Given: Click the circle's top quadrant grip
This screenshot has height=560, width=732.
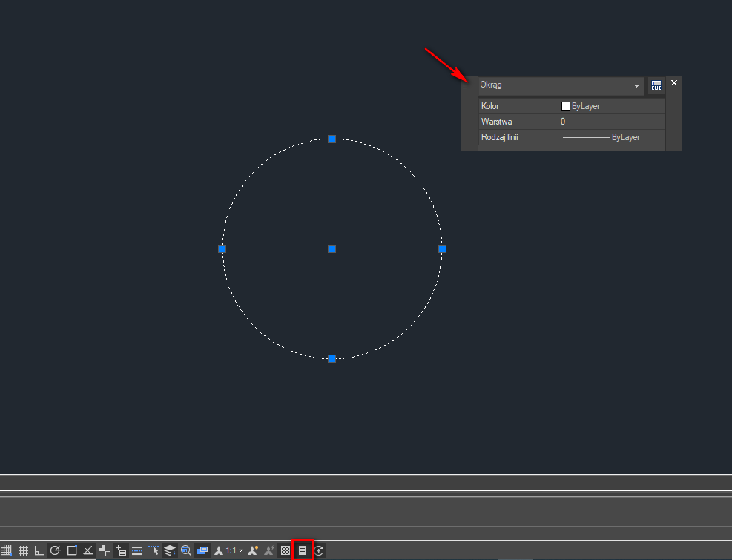Looking at the screenshot, I should [x=332, y=139].
